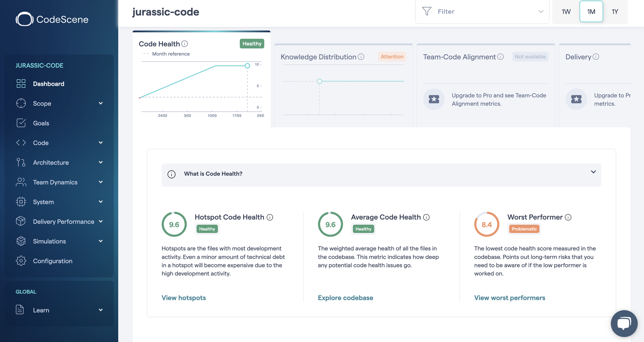Click info icon beside Hotspot Code Health
The height and width of the screenshot is (342, 644).
click(x=270, y=217)
